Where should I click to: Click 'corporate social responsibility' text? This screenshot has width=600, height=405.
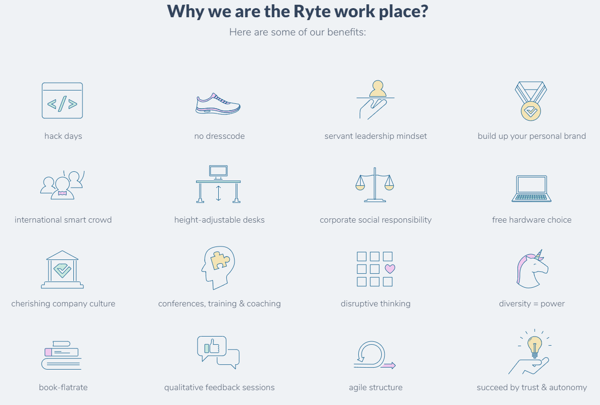pos(375,220)
